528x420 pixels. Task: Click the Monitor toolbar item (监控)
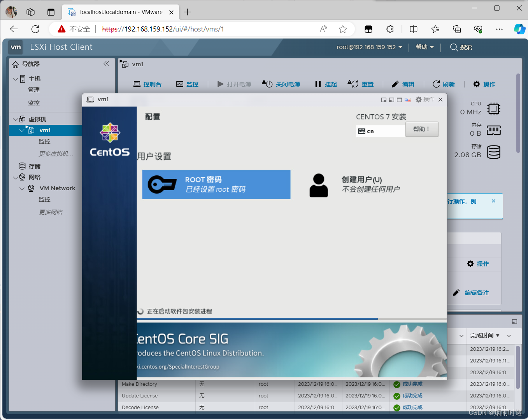188,84
